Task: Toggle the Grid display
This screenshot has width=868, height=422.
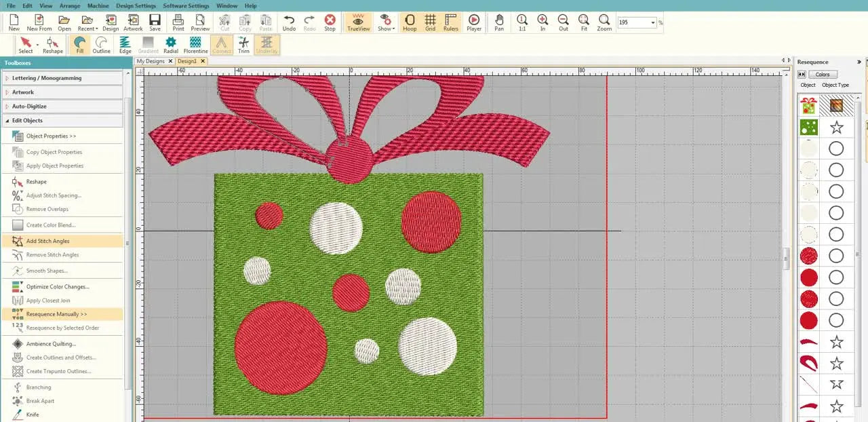Action: click(431, 23)
